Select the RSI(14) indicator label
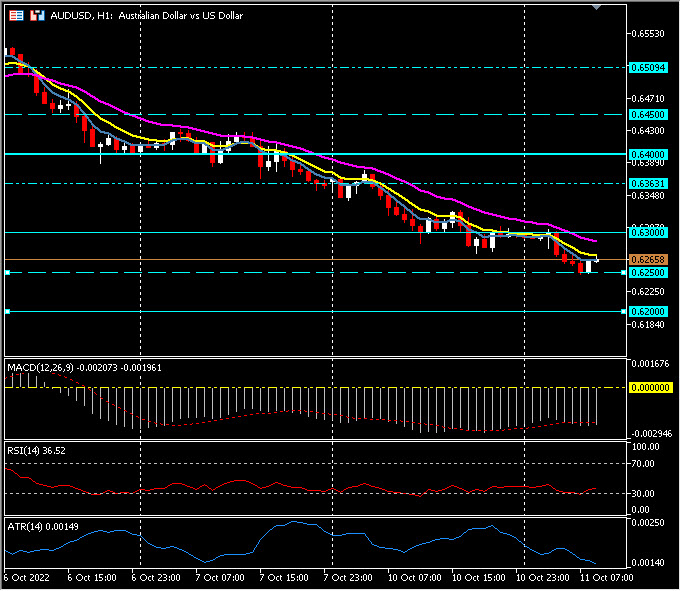 [36, 451]
